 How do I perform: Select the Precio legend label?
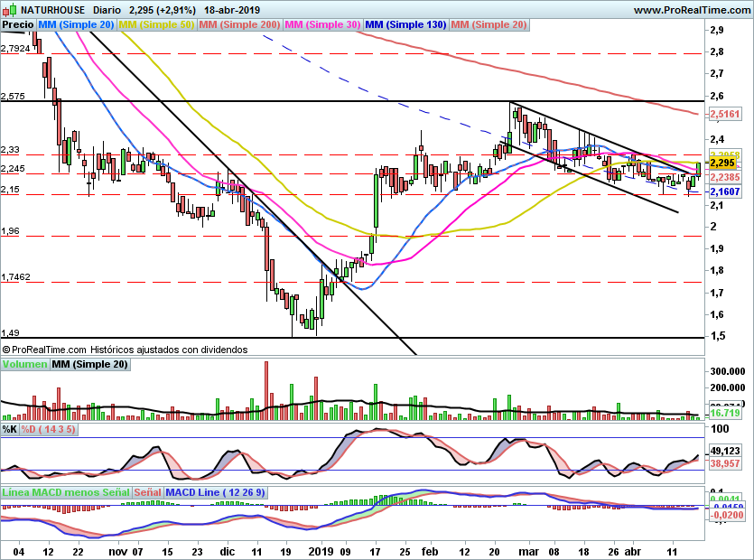(19, 25)
